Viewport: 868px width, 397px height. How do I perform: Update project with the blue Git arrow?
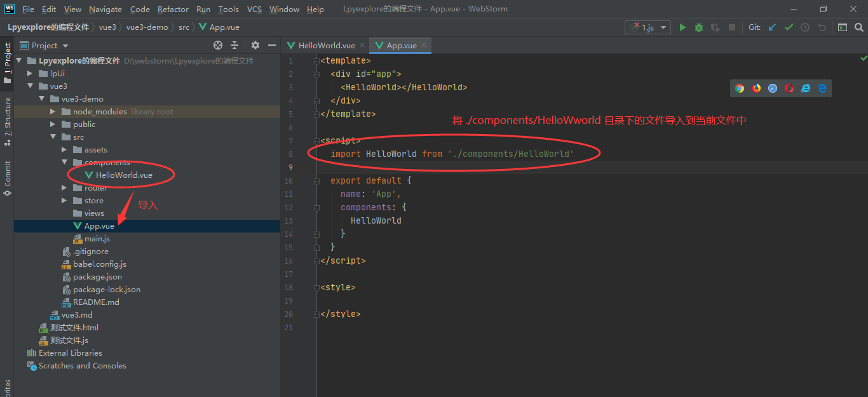(x=772, y=27)
